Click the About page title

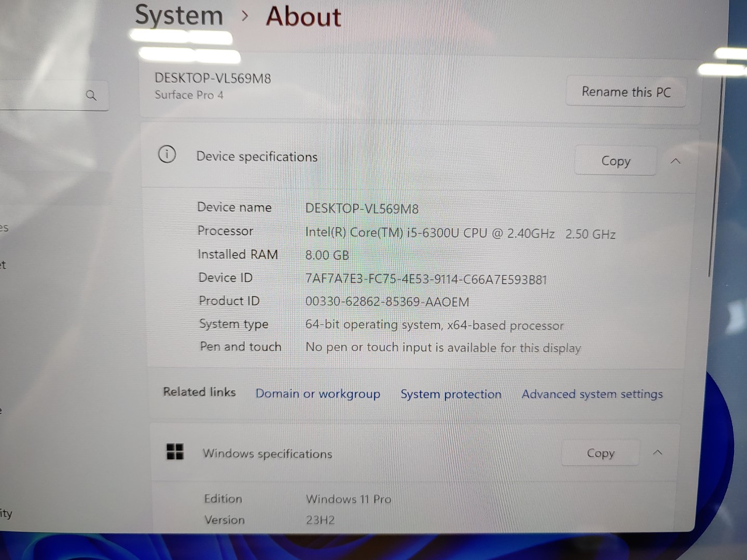pos(303,17)
